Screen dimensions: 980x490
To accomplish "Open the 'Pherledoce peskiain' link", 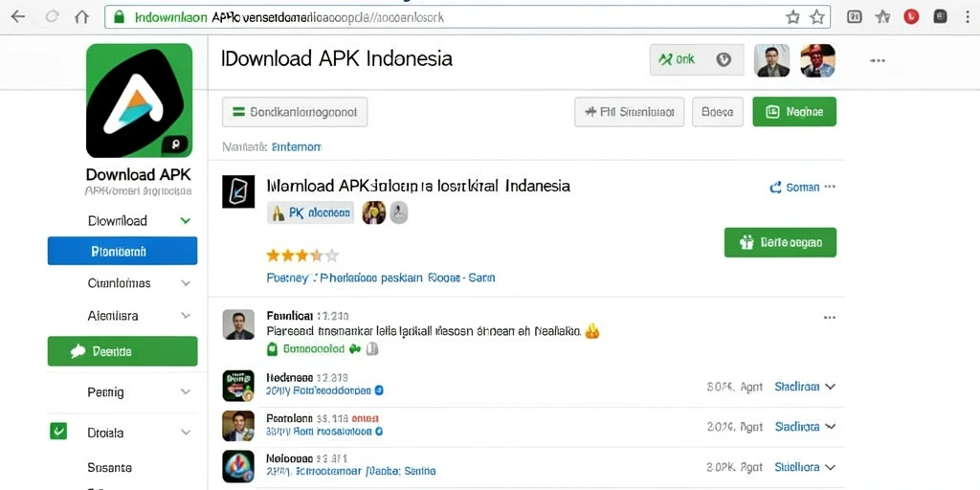I will 371,278.
